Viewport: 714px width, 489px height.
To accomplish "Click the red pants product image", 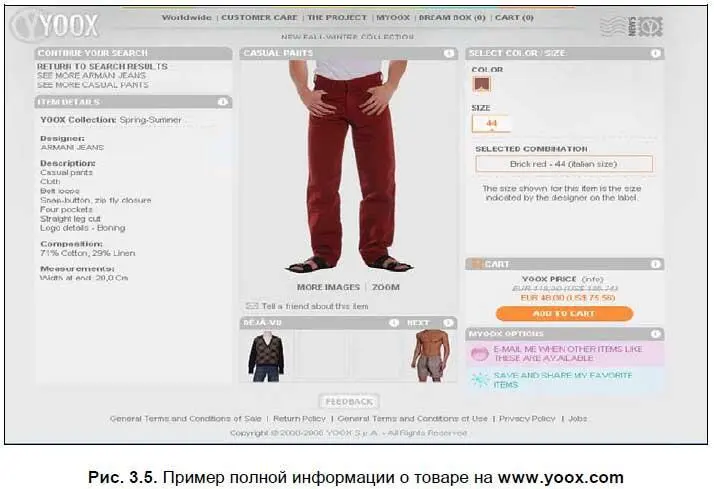I will (x=348, y=166).
